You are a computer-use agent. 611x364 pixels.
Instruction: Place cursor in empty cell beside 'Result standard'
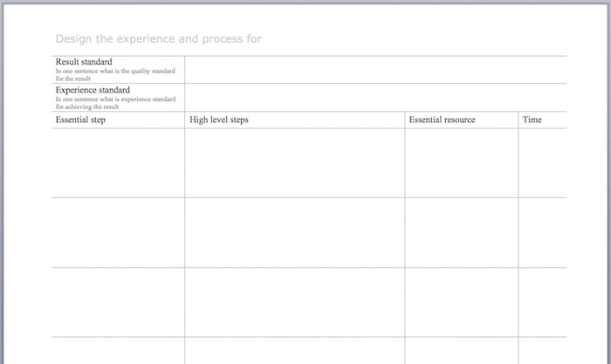tap(375, 70)
